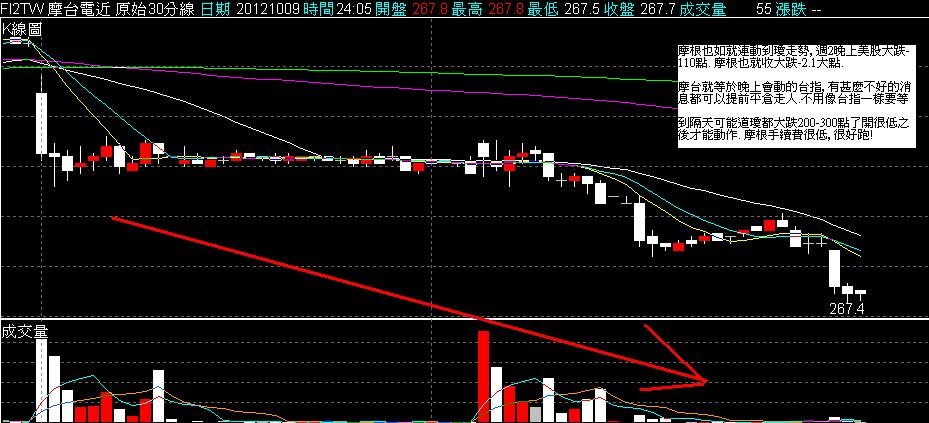Click the "成交量" label in the header bar
Image resolution: width=929 pixels, height=423 pixels.
pos(701,9)
